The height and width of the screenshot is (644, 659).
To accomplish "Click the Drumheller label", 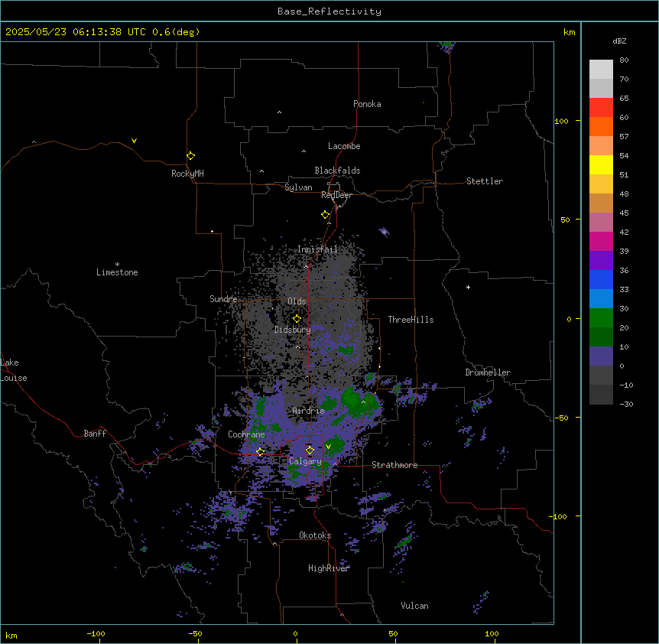I will coord(488,372).
